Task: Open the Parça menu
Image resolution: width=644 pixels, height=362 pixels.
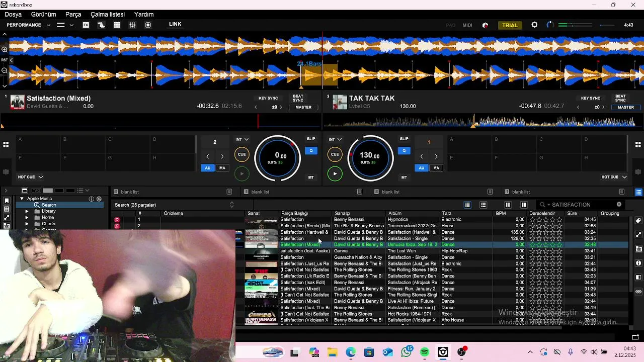Action: point(73,15)
